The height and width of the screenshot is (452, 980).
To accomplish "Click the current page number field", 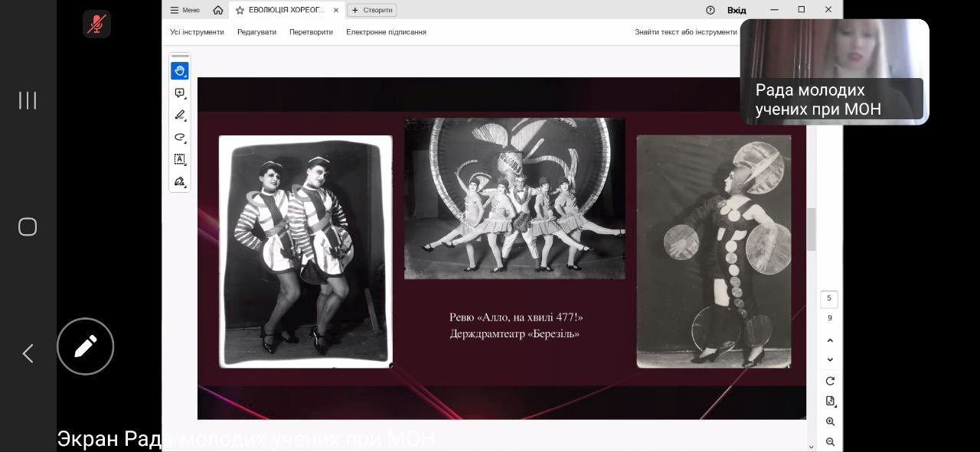I will (828, 298).
